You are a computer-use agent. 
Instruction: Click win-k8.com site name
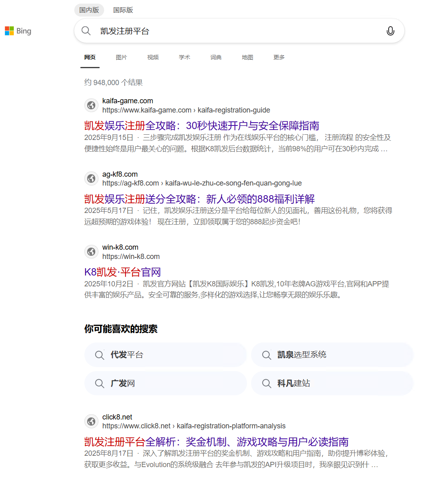pyautogui.click(x=120, y=247)
